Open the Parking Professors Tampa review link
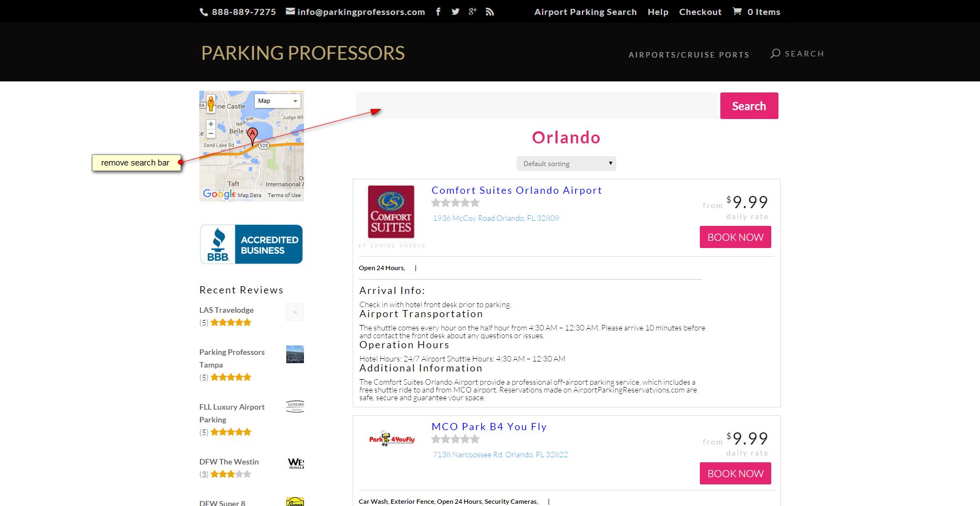The width and height of the screenshot is (980, 506). pos(232,358)
